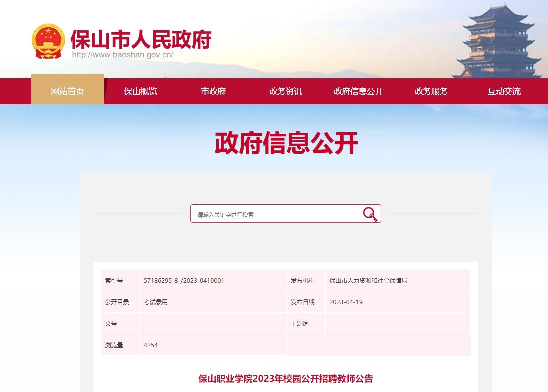Click the 发布日期 label cell

[x=306, y=302]
